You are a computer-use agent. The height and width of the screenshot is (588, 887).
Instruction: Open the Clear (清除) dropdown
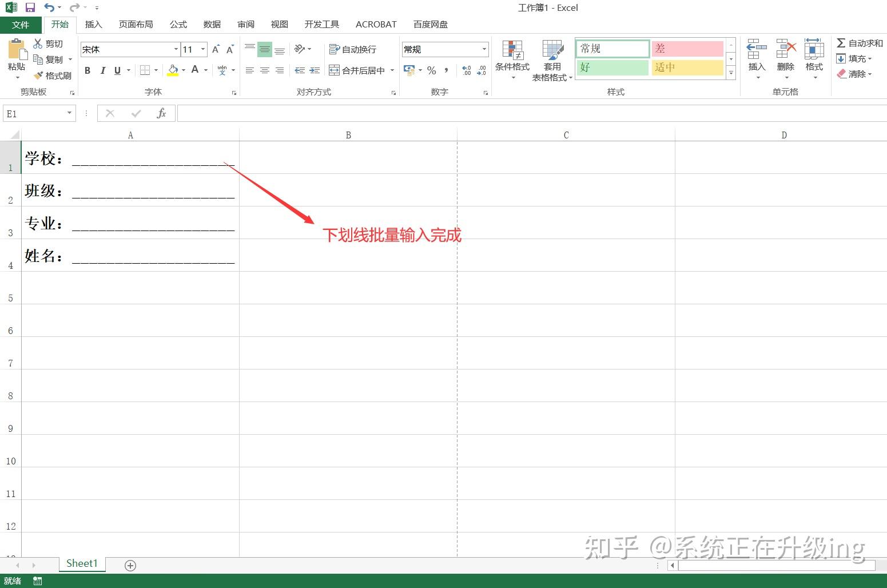(x=854, y=74)
